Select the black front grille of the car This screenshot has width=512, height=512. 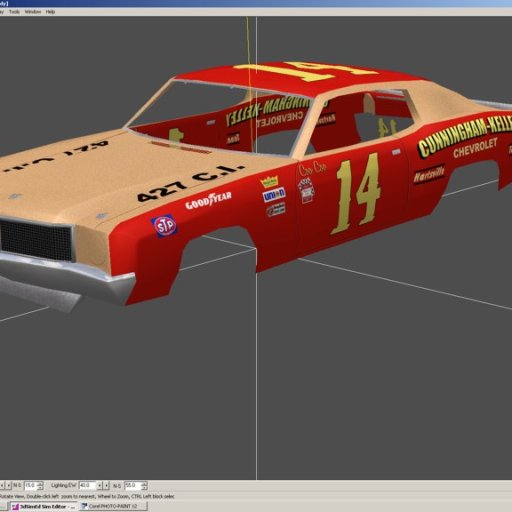pyautogui.click(x=36, y=240)
